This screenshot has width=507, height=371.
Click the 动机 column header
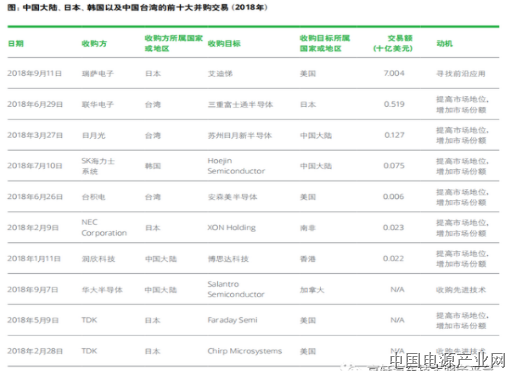click(x=444, y=43)
